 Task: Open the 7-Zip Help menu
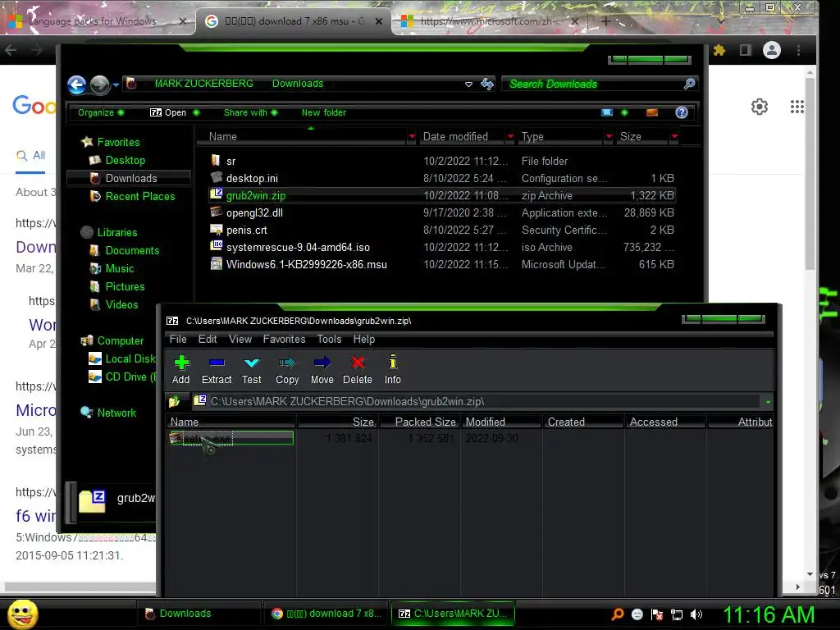click(363, 339)
